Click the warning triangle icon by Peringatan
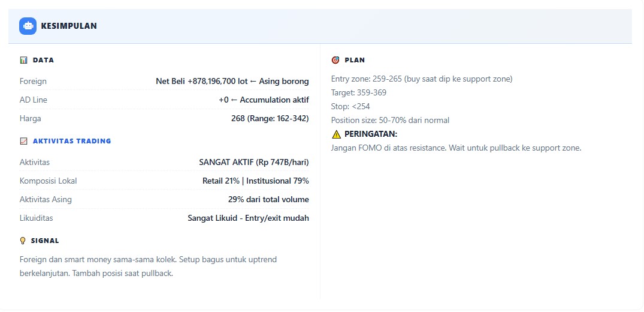 pos(336,134)
